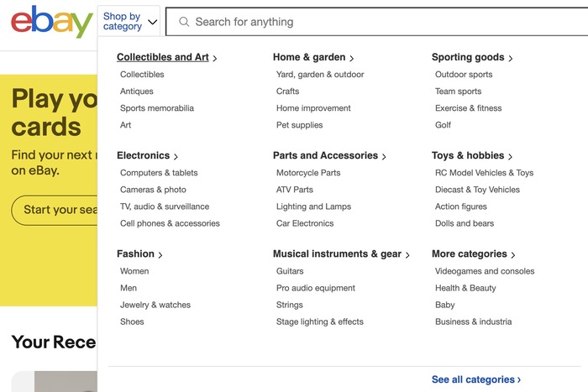Click the chevron beside Home & garden
This screenshot has height=392, width=588.
click(351, 58)
